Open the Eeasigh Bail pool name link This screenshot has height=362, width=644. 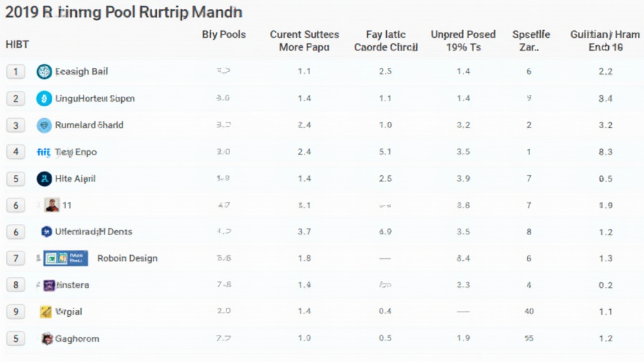click(82, 72)
